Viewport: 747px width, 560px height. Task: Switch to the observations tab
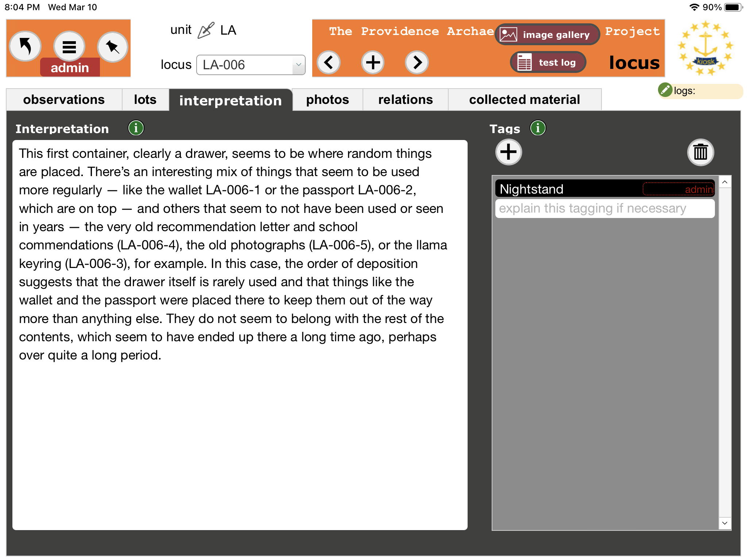[x=64, y=100]
